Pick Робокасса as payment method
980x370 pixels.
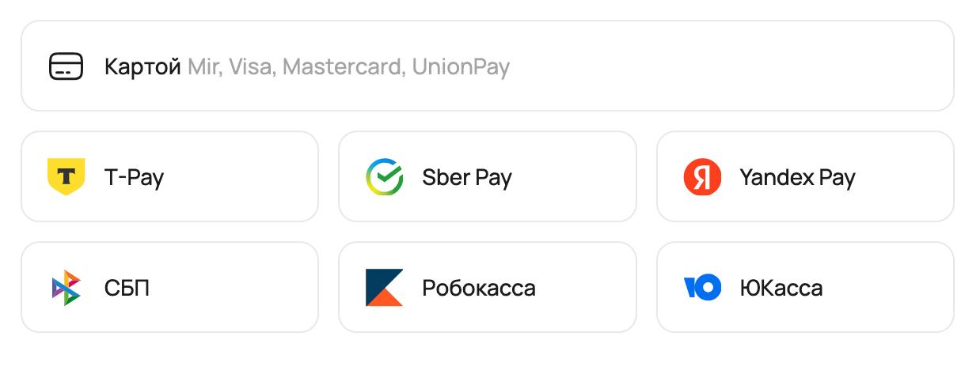[487, 287]
